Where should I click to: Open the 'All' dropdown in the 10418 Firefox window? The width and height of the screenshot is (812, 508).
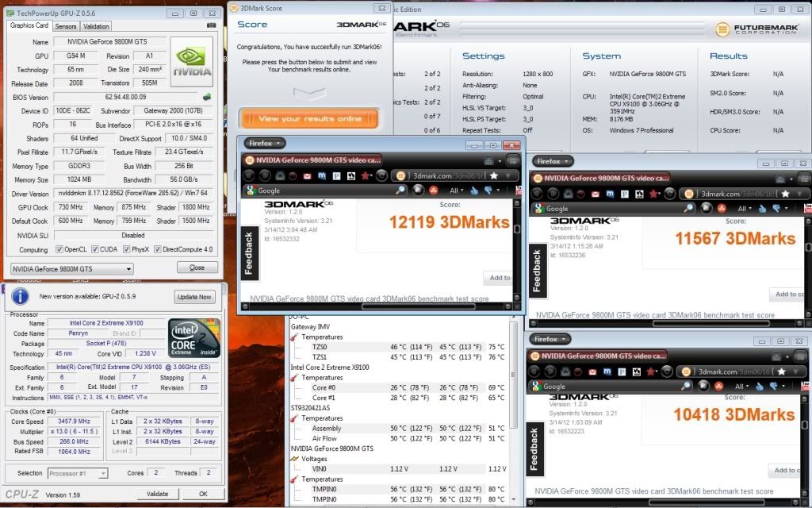[741, 387]
